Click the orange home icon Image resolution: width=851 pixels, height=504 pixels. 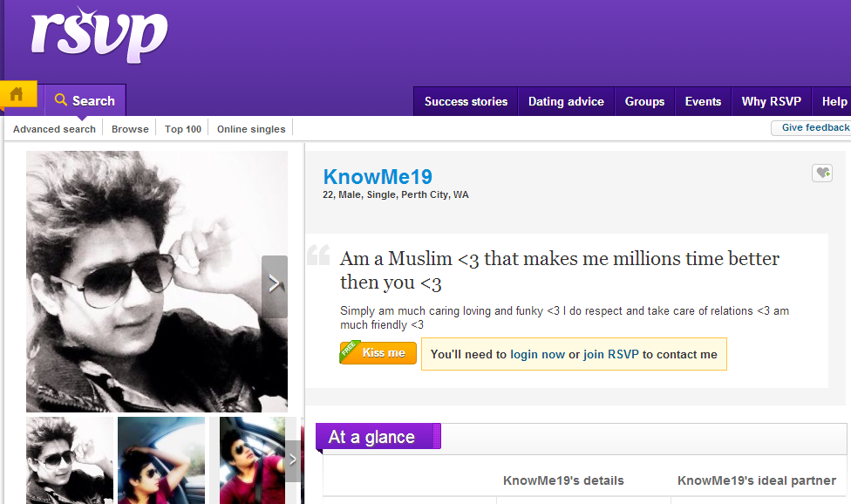point(17,94)
